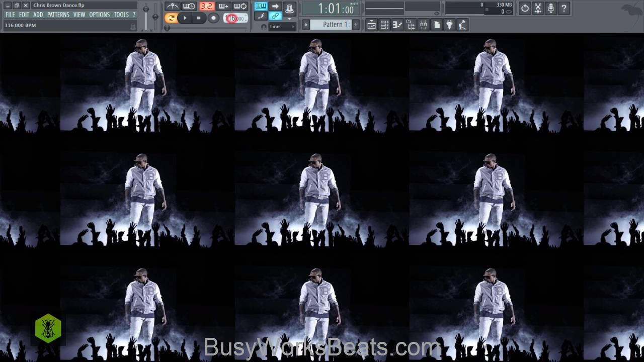
Task: Open the pattern selector arrow left of Pattern 1
Action: pyautogui.click(x=305, y=25)
